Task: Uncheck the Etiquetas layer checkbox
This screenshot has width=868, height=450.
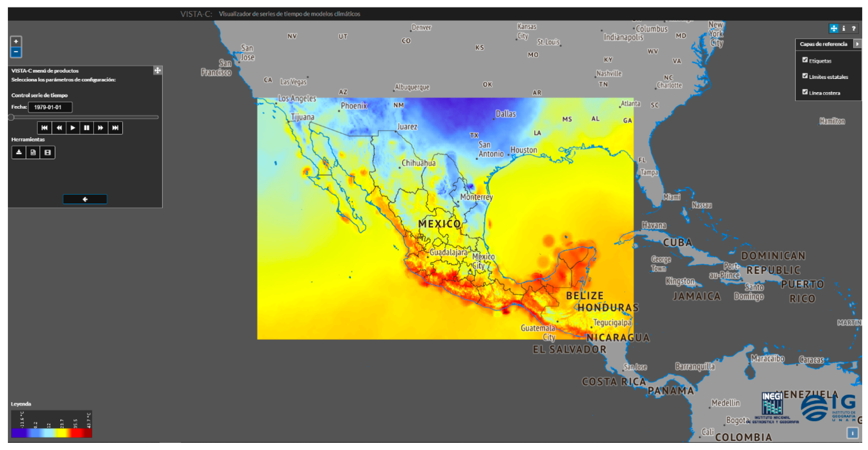Action: pos(805,60)
